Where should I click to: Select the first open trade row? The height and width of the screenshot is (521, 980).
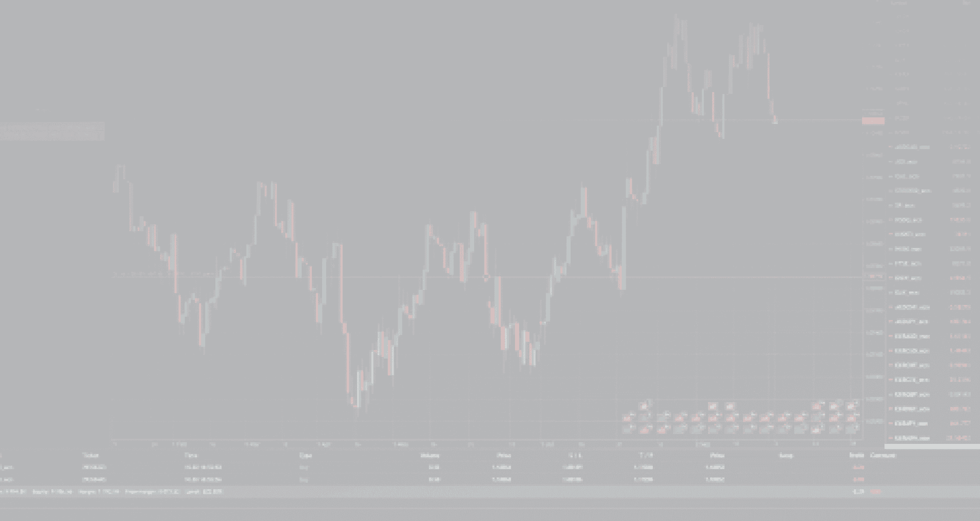pos(357,467)
